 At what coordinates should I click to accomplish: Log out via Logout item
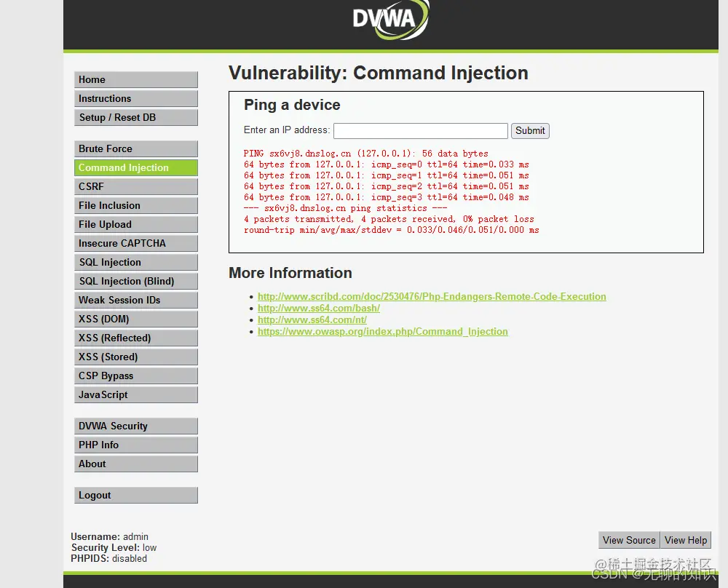click(x=136, y=495)
